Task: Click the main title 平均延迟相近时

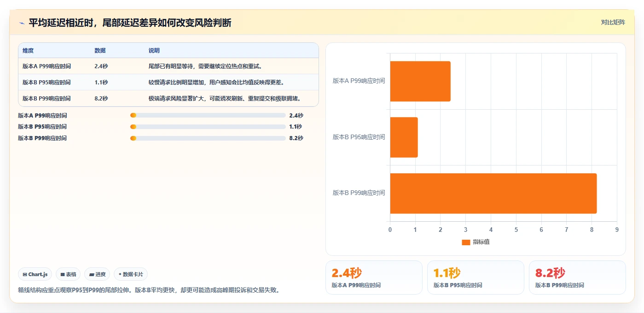Action: pos(130,23)
